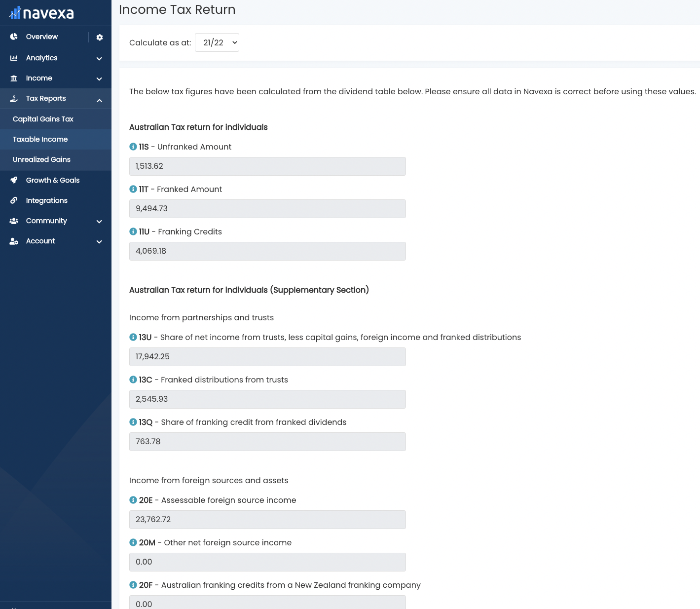
Task: Click the Analytics menu label
Action: click(42, 58)
